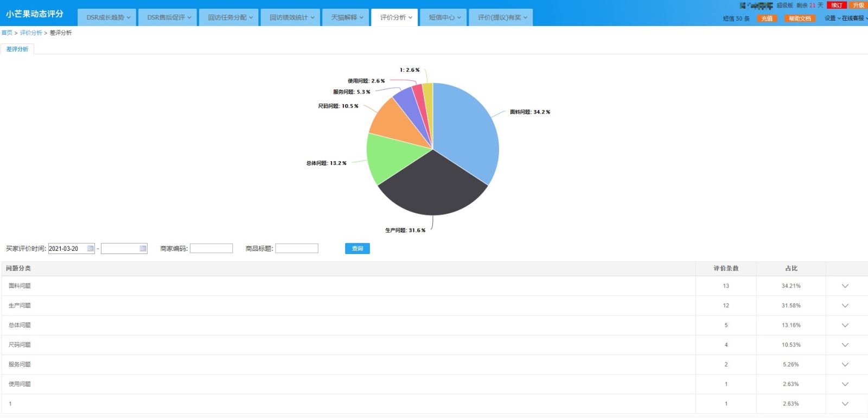Click the count 12 in 生产问题 row
The width and height of the screenshot is (868, 418).
pyautogui.click(x=726, y=306)
